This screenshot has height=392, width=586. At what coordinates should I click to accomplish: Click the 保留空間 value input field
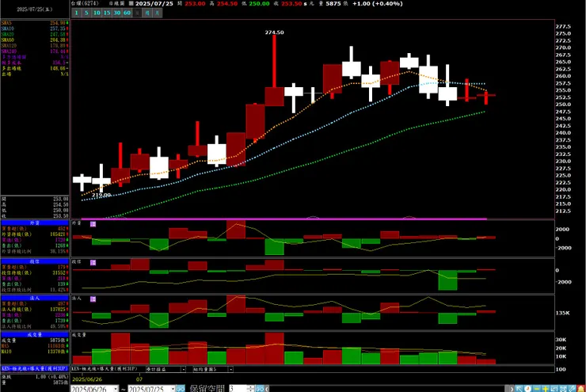[238, 389]
